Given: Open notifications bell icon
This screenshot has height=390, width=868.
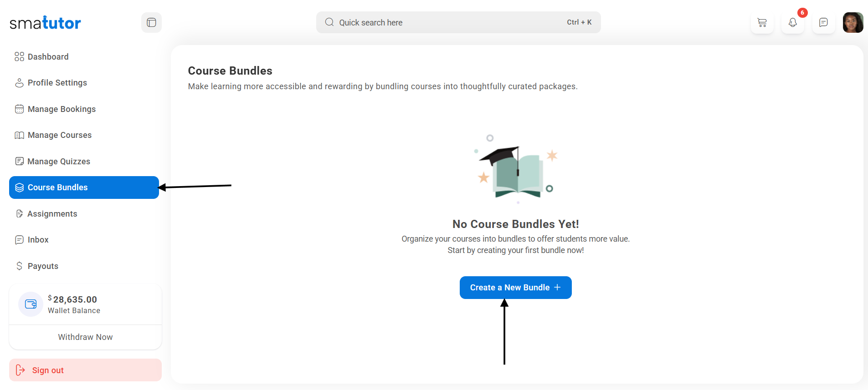Looking at the screenshot, I should click(793, 23).
